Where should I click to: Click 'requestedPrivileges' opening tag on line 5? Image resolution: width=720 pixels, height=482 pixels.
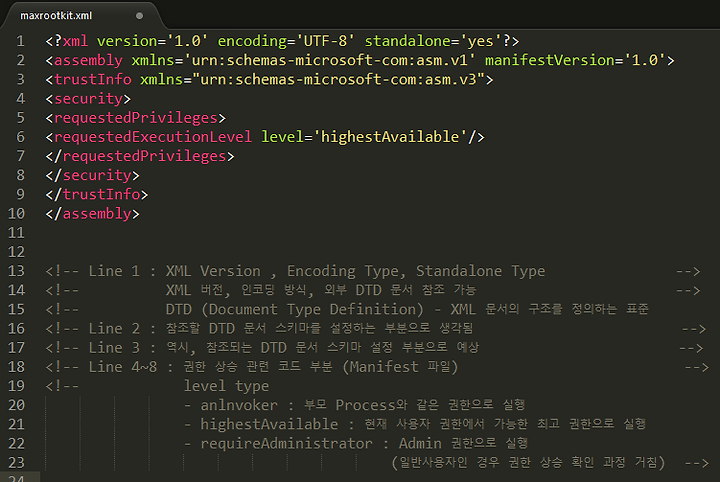136,118
